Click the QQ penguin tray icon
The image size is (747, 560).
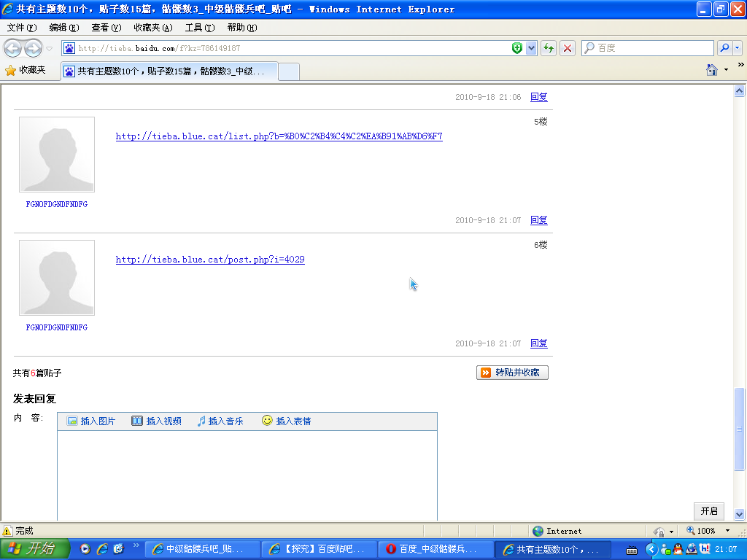click(x=678, y=549)
